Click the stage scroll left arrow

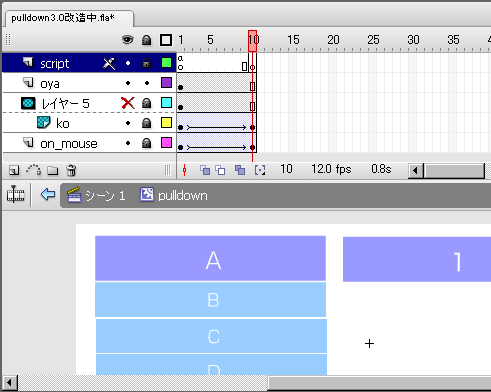point(10,382)
